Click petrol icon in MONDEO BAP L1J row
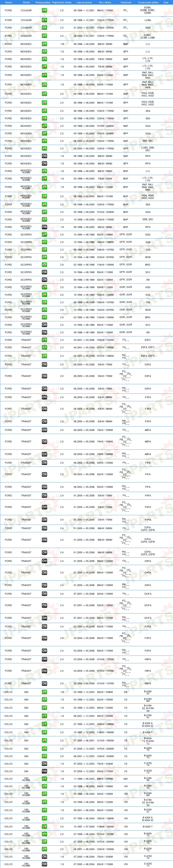 [x=44, y=44]
